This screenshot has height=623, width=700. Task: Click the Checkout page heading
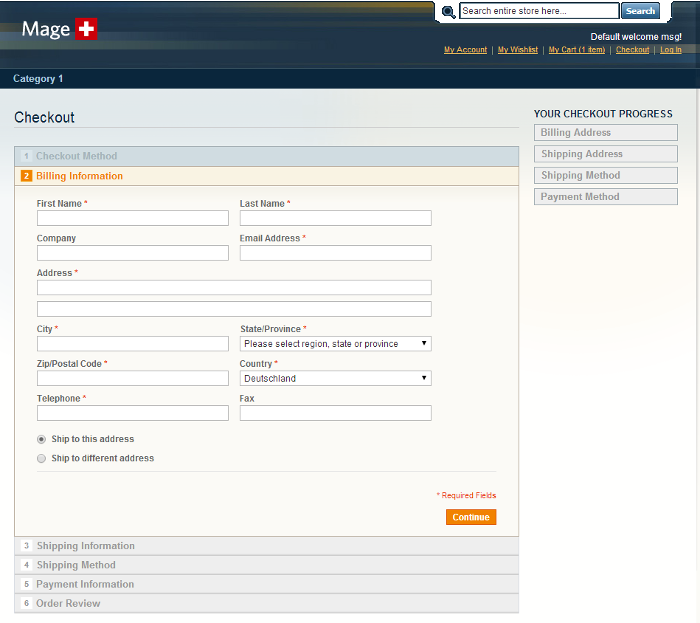44,118
